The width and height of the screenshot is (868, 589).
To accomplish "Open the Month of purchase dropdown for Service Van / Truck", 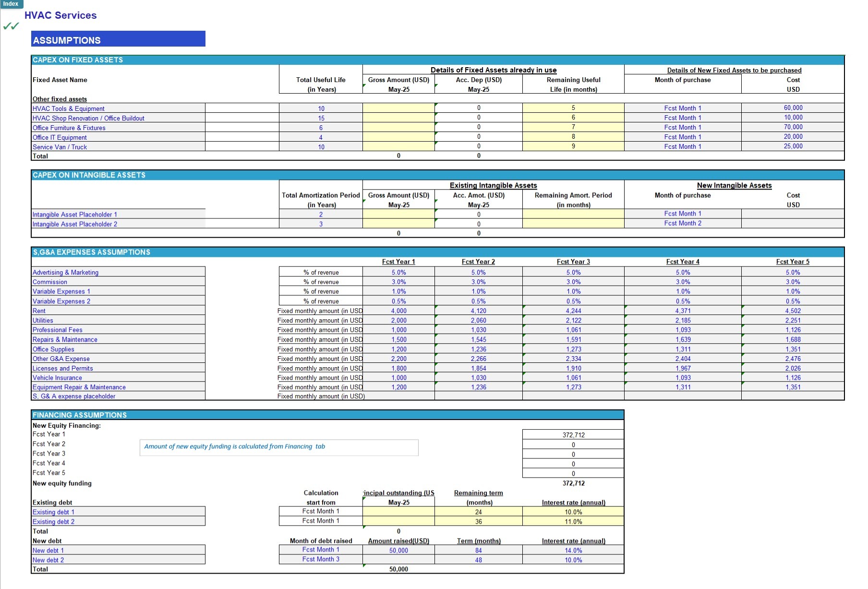I will coord(684,146).
